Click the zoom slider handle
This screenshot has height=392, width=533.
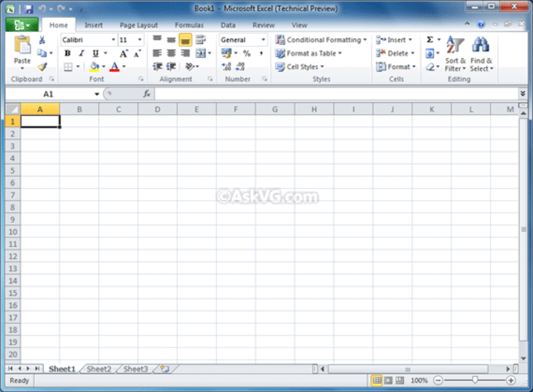click(475, 380)
